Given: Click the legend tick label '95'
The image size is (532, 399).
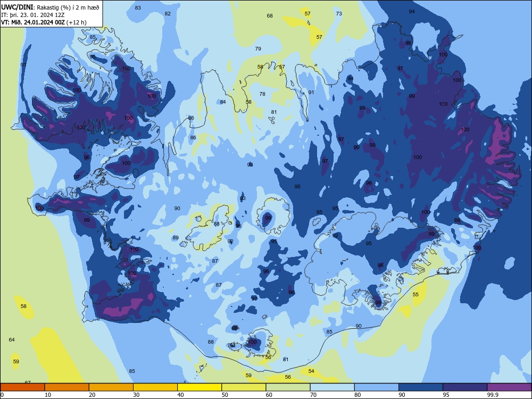Looking at the screenshot, I should click(x=446, y=395).
